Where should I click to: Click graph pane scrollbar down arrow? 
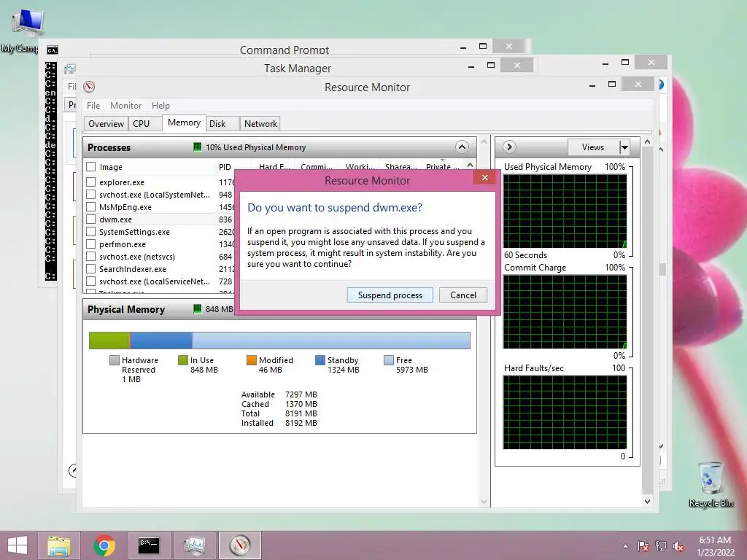pos(648,501)
